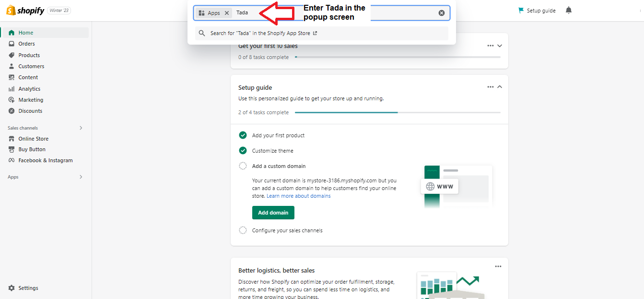Go to Home in sidebar
This screenshot has width=644, height=299.
[45, 33]
